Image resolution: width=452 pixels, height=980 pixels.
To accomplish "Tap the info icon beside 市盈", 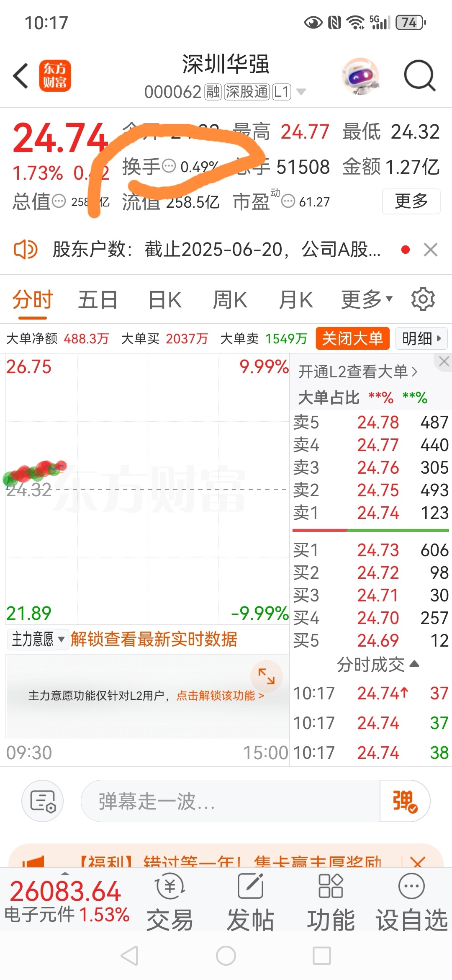I will pos(288,201).
